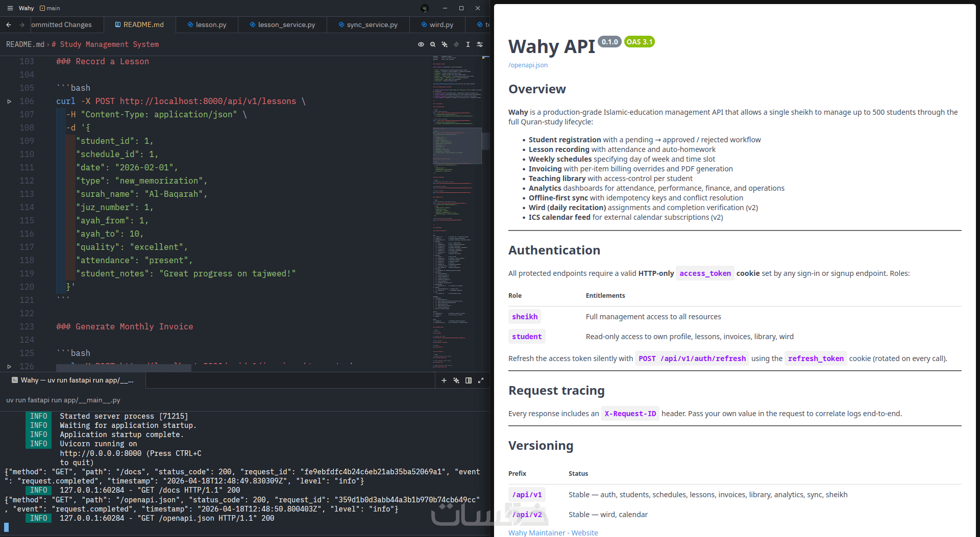Open editor controls sliders icon
Image resolution: width=980 pixels, height=537 pixels.
pyautogui.click(x=480, y=44)
